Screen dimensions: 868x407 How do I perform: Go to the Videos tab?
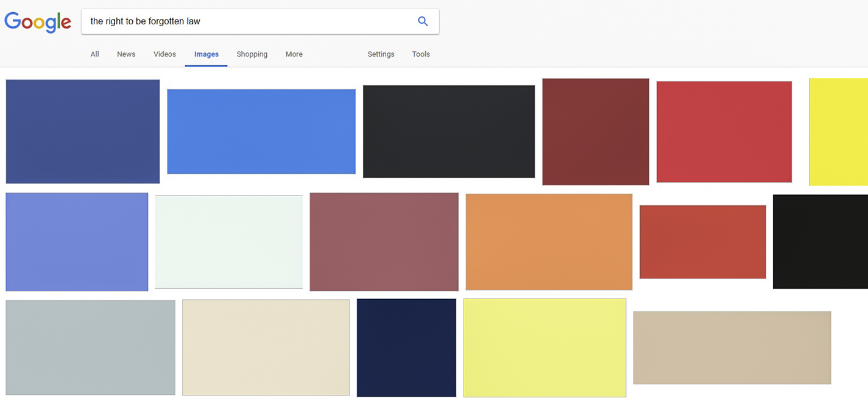164,54
